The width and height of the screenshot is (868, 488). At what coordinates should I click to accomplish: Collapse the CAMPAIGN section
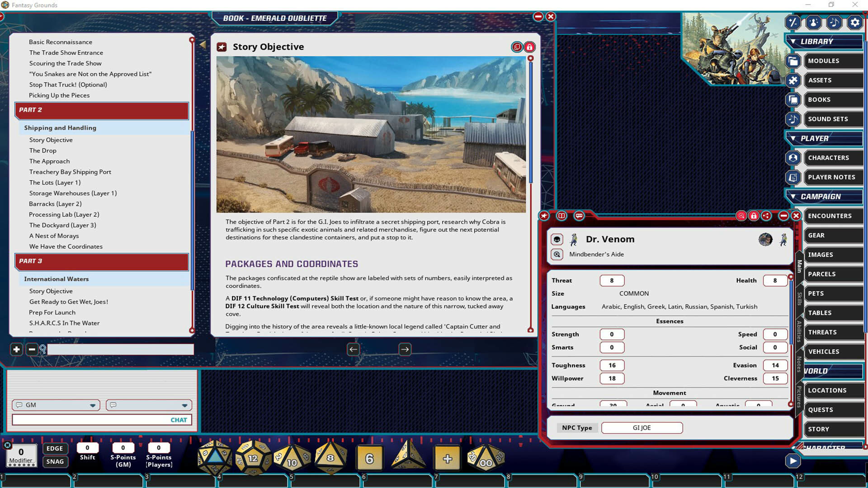(793, 197)
